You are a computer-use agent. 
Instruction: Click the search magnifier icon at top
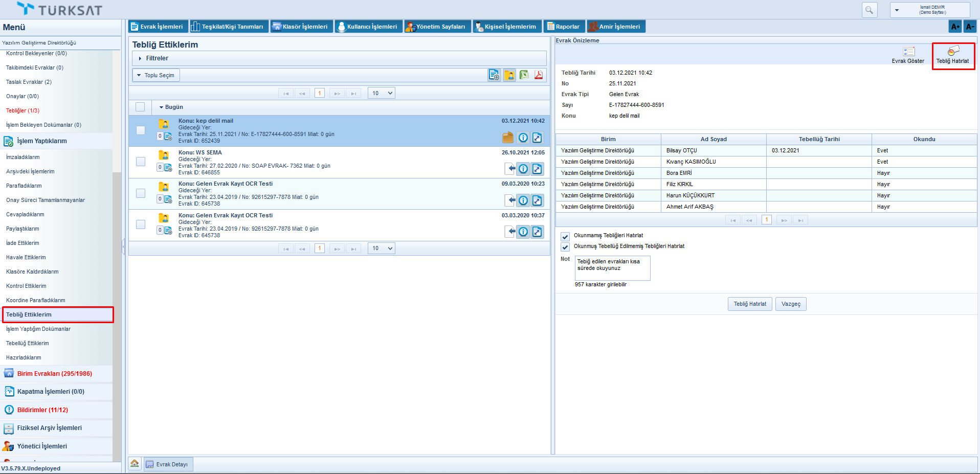869,10
